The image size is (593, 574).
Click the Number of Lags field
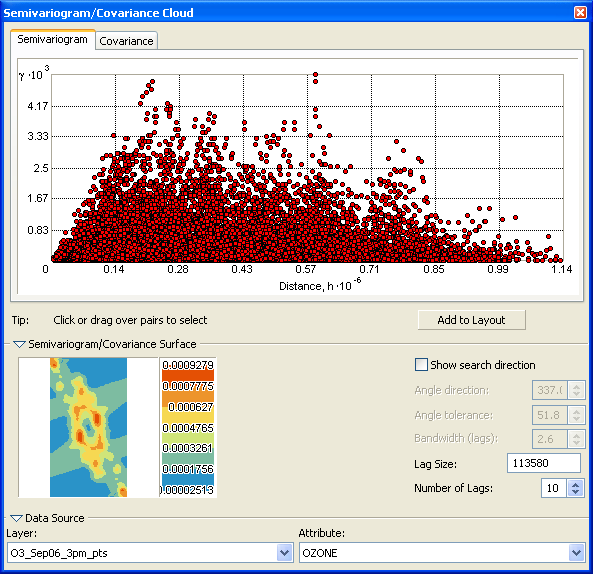(554, 488)
